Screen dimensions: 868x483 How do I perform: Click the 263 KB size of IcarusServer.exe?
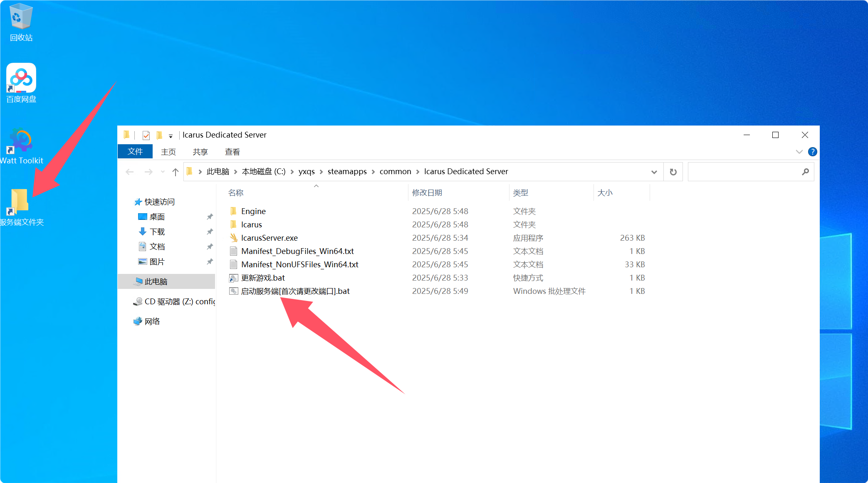point(632,238)
